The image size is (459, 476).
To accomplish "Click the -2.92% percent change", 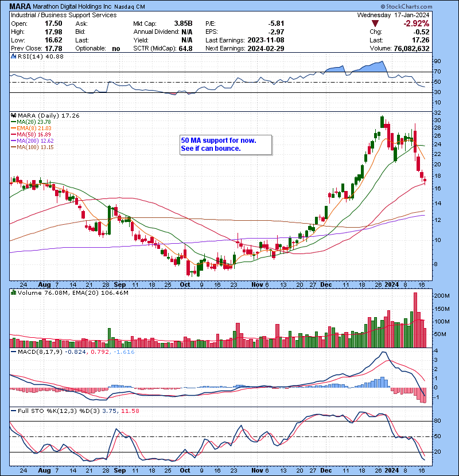I will coord(416,24).
